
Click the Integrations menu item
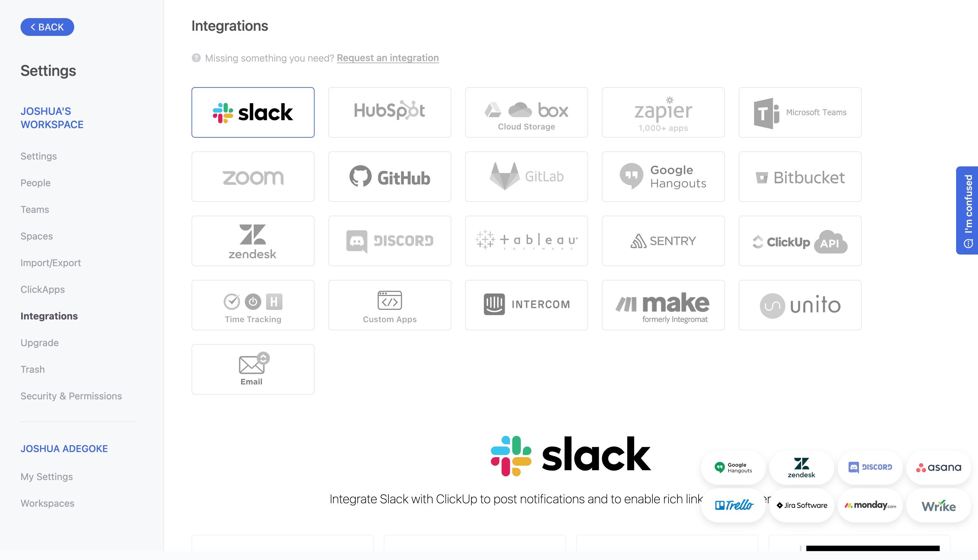click(49, 316)
